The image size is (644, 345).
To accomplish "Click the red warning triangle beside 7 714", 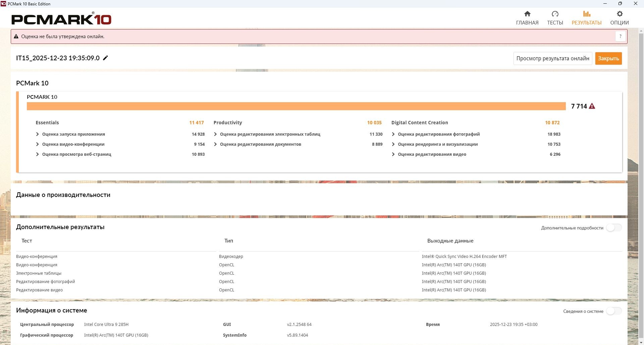I will tap(592, 106).
